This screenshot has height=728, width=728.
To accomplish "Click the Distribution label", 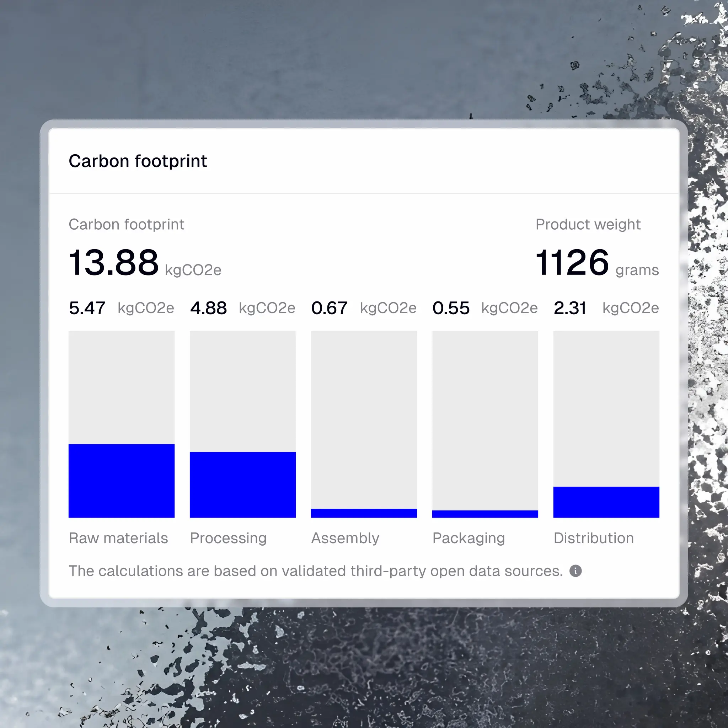I will (x=593, y=538).
